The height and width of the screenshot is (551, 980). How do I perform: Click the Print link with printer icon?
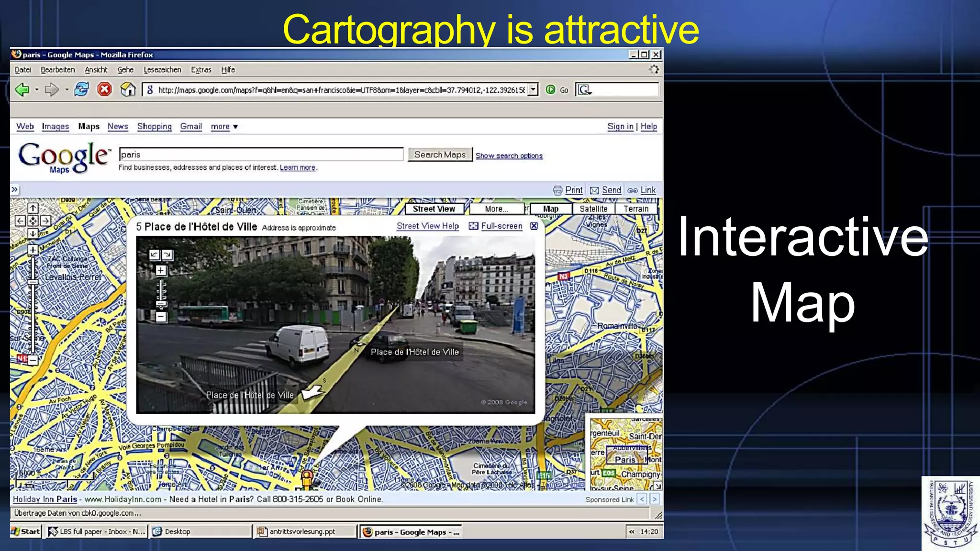tap(568, 190)
